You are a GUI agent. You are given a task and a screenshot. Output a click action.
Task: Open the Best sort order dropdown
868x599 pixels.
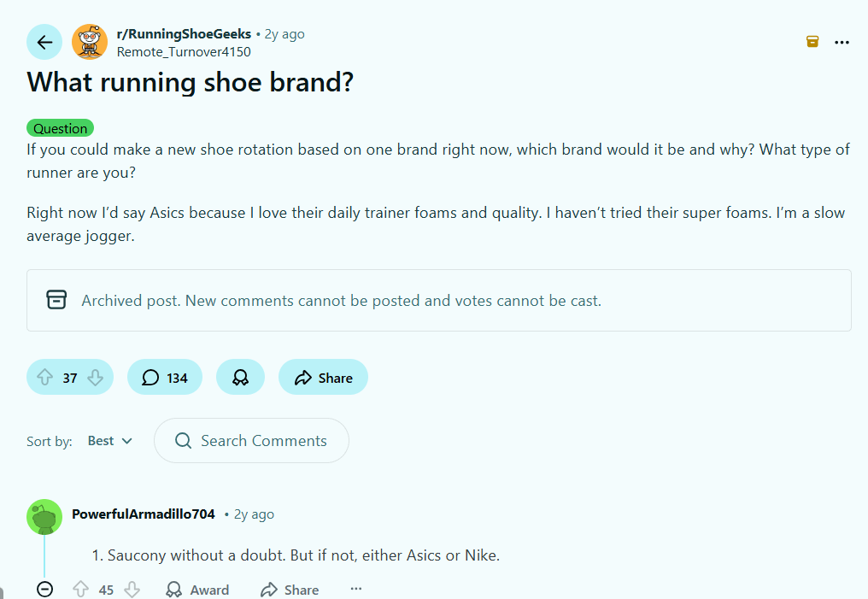tap(109, 440)
